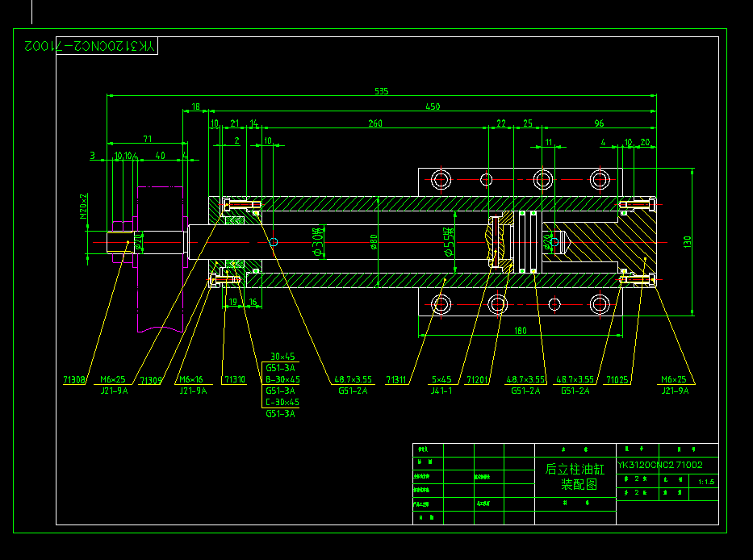The height and width of the screenshot is (560, 753).
Task: Select the 180 bottom width dimension
Action: 520,330
